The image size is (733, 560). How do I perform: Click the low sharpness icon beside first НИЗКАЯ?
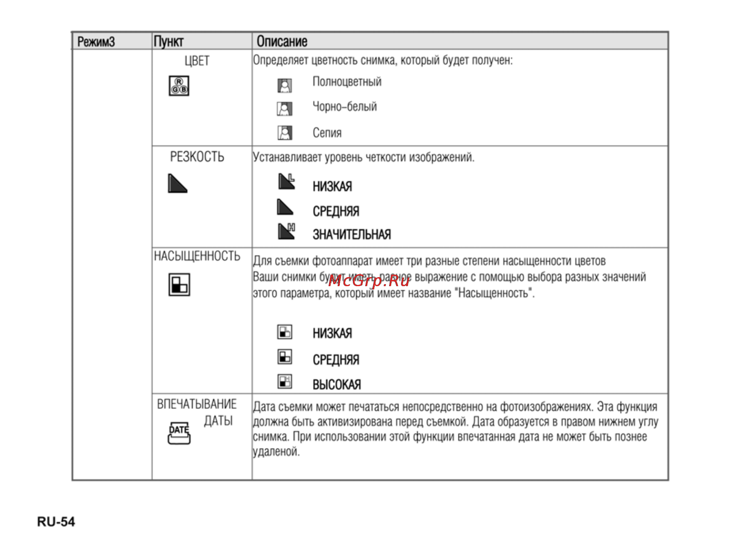(x=287, y=181)
